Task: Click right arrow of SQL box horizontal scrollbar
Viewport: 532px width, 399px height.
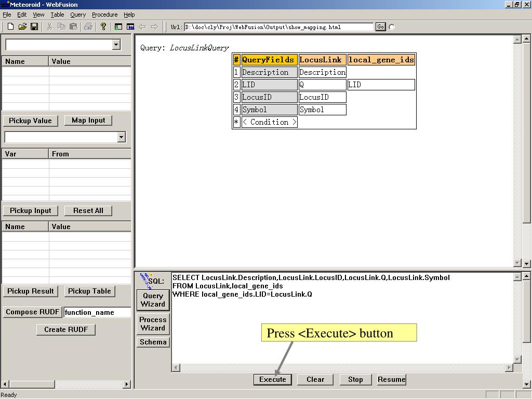Action: pos(509,367)
